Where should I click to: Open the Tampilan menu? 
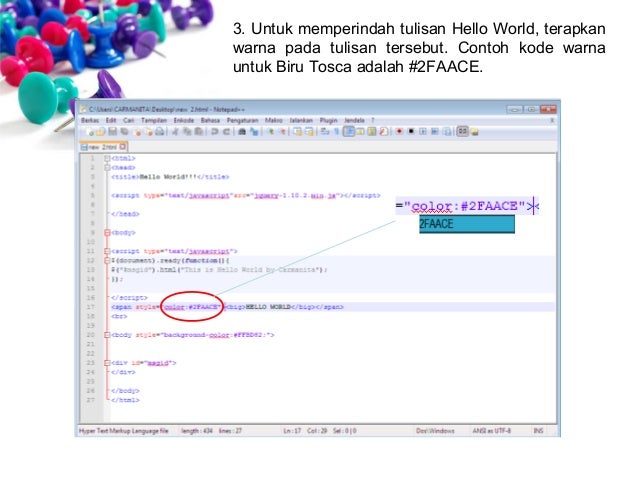click(x=154, y=120)
